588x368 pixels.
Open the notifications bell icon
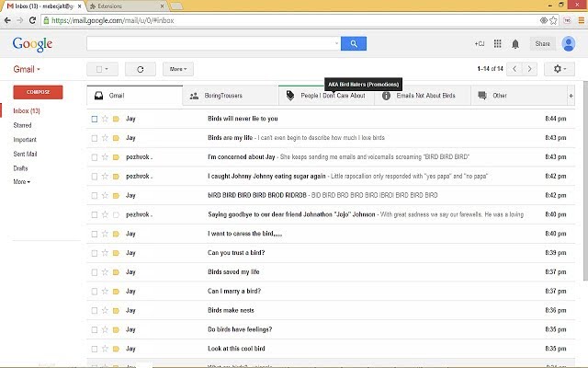(515, 43)
